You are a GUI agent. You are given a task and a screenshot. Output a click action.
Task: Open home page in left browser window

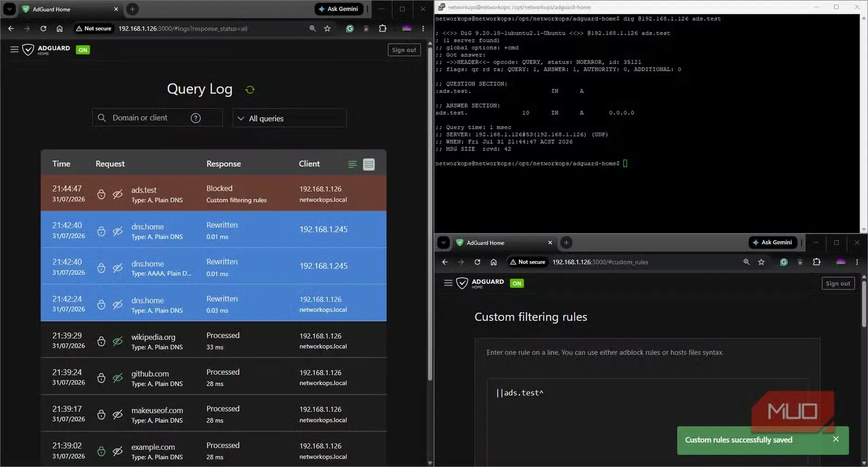click(60, 28)
